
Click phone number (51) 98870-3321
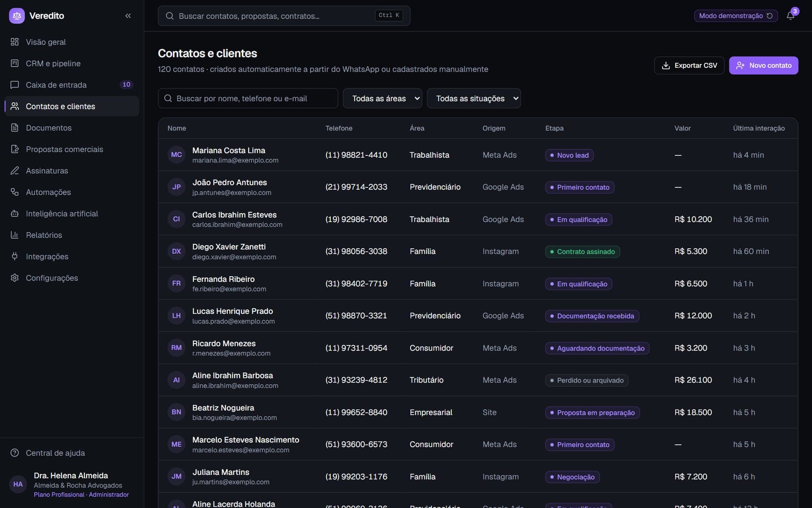[356, 316]
